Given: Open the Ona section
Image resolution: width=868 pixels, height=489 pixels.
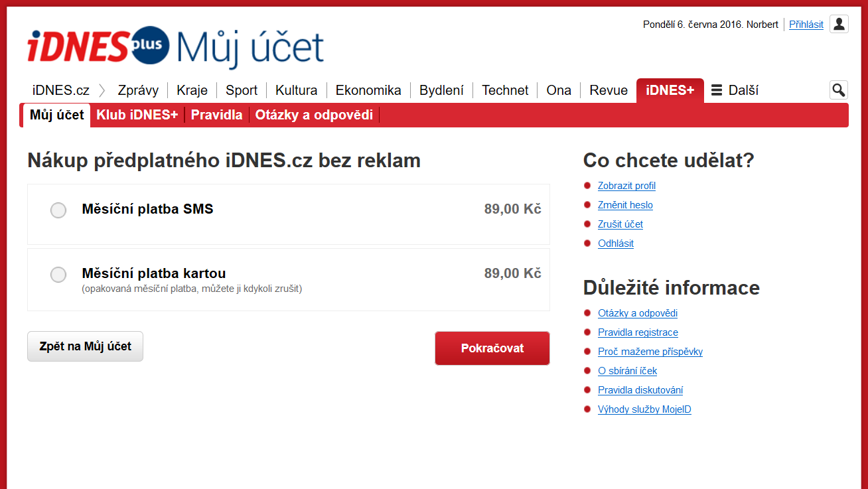Looking at the screenshot, I should (559, 90).
